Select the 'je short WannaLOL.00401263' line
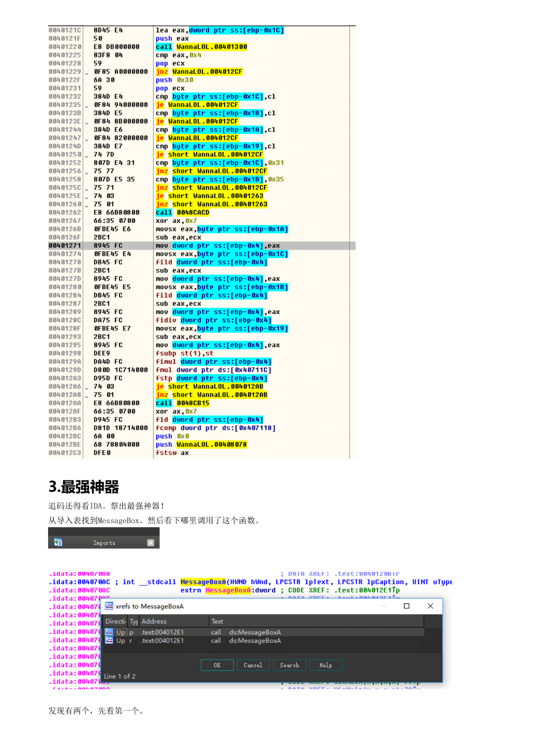534x756 pixels. (210, 196)
